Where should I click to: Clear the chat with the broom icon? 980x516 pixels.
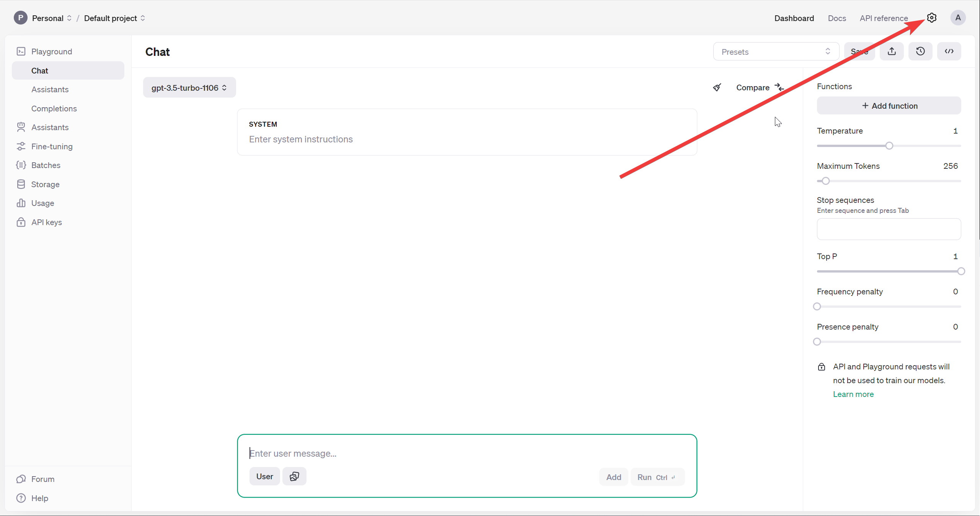coord(717,87)
